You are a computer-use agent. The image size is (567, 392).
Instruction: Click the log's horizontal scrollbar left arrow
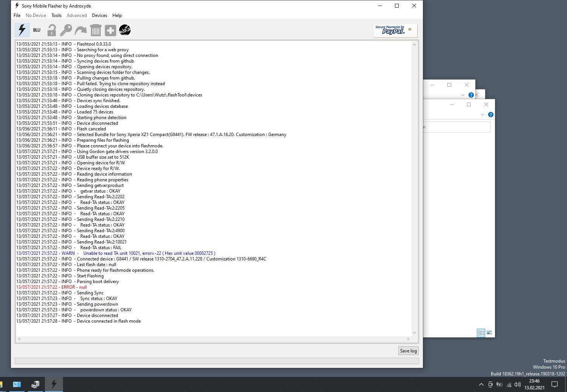pyautogui.click(x=19, y=339)
